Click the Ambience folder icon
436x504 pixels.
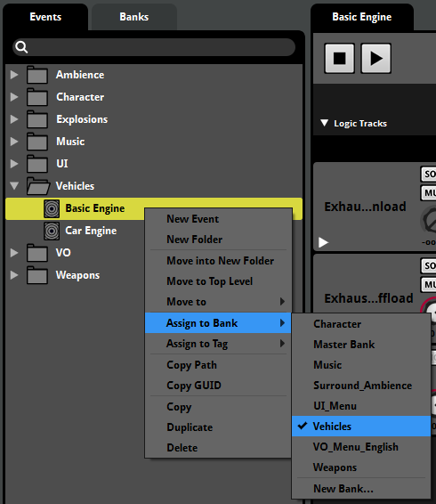click(37, 75)
